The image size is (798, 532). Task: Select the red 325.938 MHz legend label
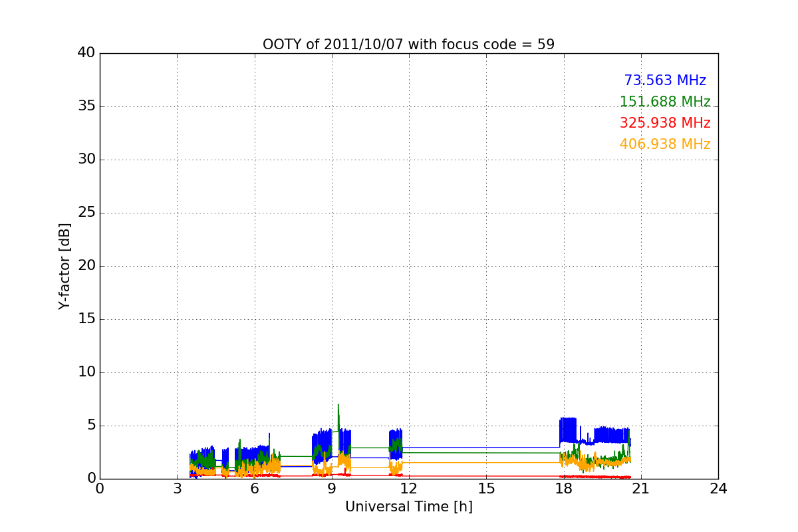[x=665, y=123]
